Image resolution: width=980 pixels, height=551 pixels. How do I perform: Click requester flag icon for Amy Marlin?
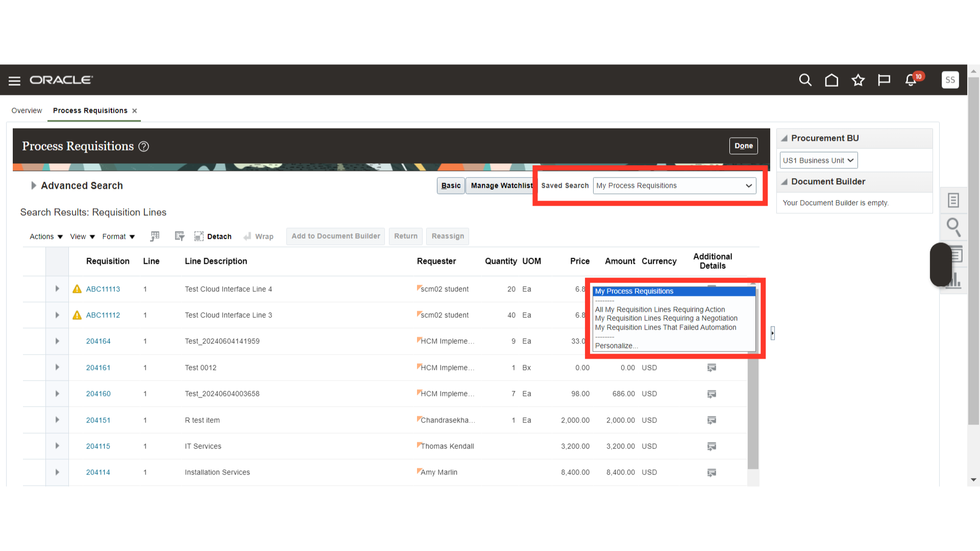point(419,471)
